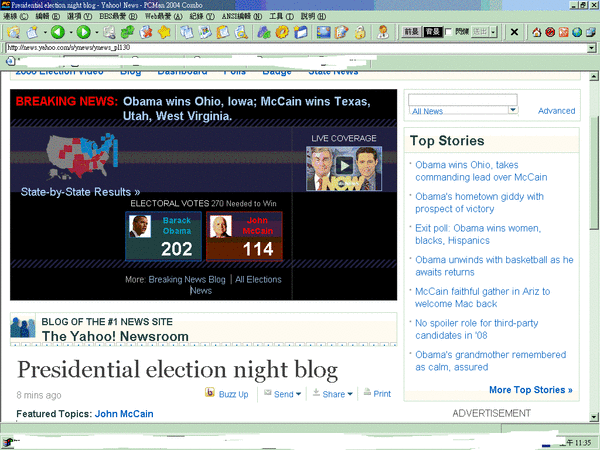Screen dimensions: 600x450
Task: Click the red stop circle icon
Action: pyautogui.click(x=550, y=32)
